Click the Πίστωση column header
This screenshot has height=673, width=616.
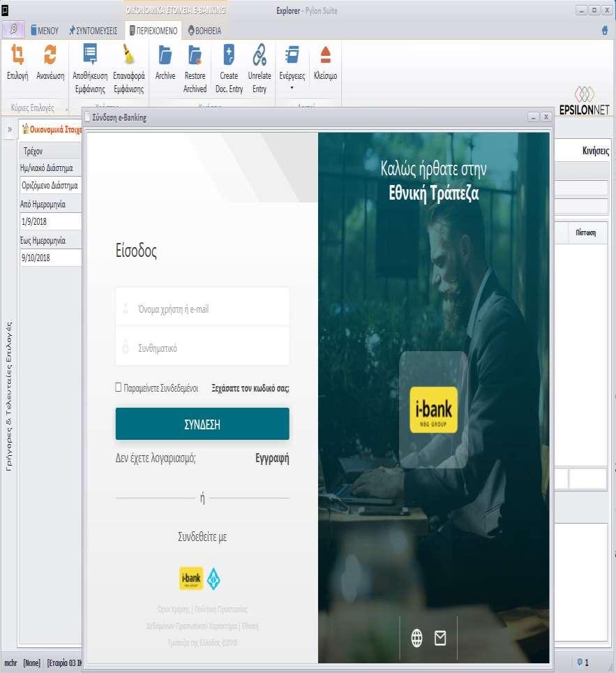pyautogui.click(x=586, y=232)
